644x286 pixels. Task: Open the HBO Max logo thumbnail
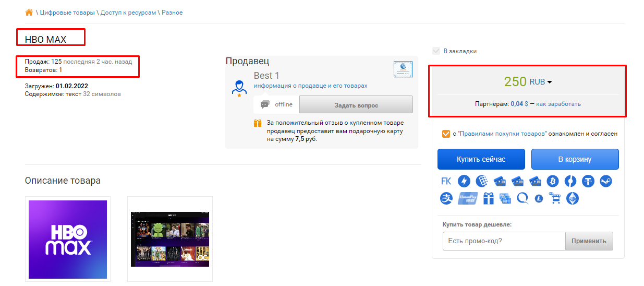pyautogui.click(x=68, y=240)
